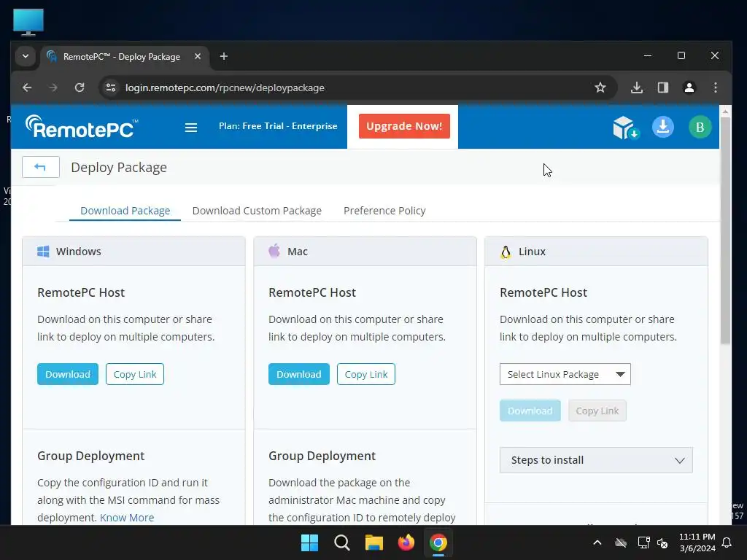This screenshot has height=560, width=747.
Task: Click Chrome icon in taskbar
Action: pos(438,542)
